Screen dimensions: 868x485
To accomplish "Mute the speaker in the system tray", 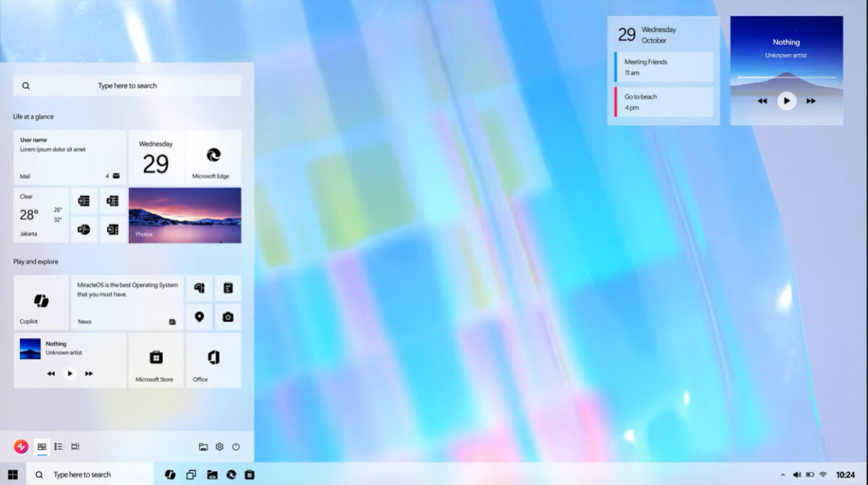I will [x=797, y=474].
